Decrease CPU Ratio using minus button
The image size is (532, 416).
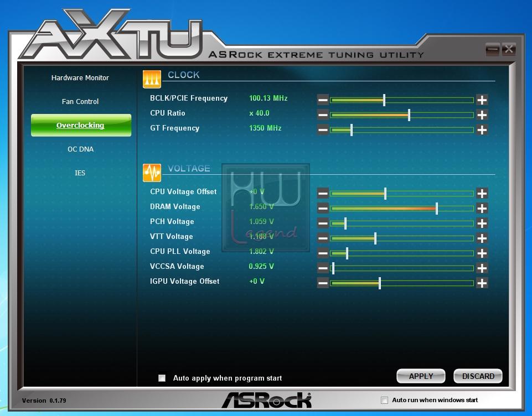click(x=323, y=115)
